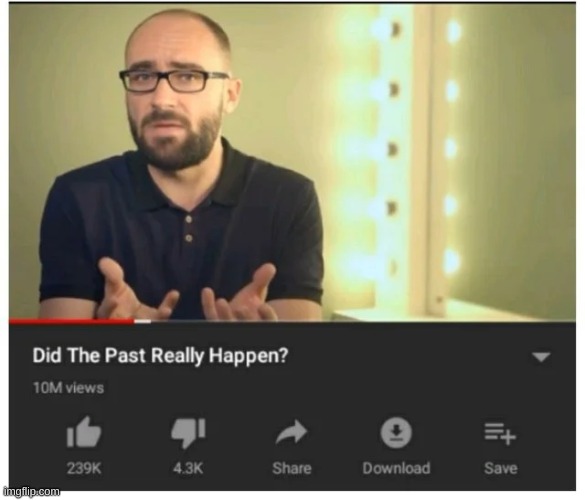Screen dimensions: 585x500
Task: Click the playhead at end of red bar
Action: [x=134, y=321]
